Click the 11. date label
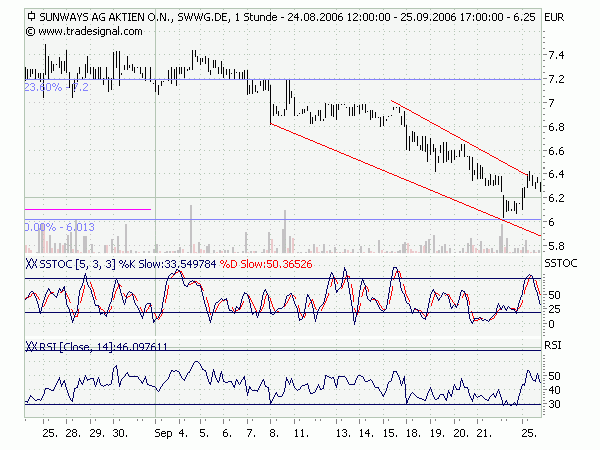This screenshot has width=600, height=450. pyautogui.click(x=301, y=433)
